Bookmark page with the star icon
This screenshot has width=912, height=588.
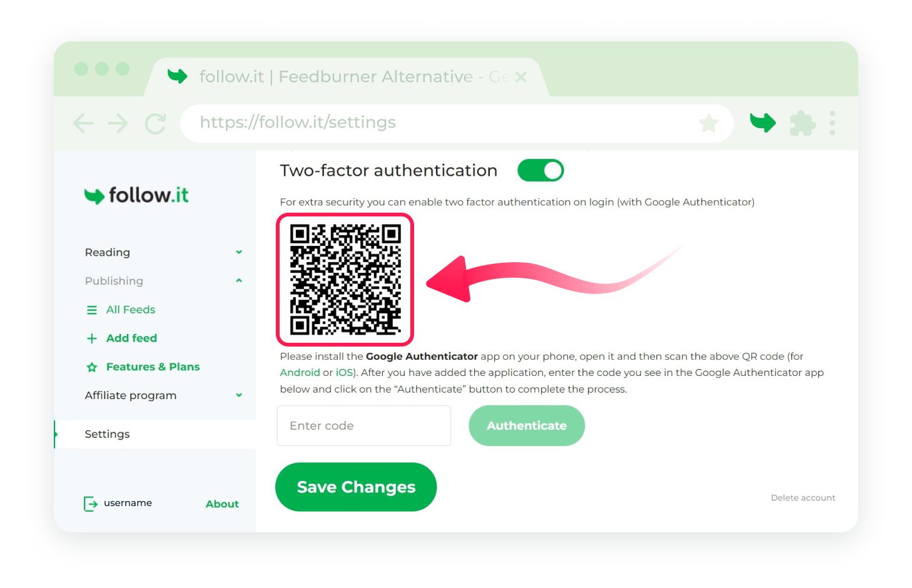(709, 123)
